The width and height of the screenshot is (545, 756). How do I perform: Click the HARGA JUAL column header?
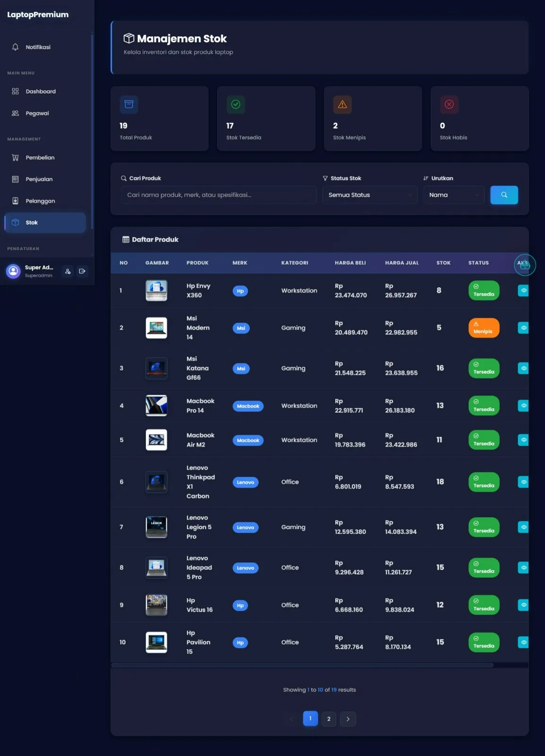click(402, 263)
